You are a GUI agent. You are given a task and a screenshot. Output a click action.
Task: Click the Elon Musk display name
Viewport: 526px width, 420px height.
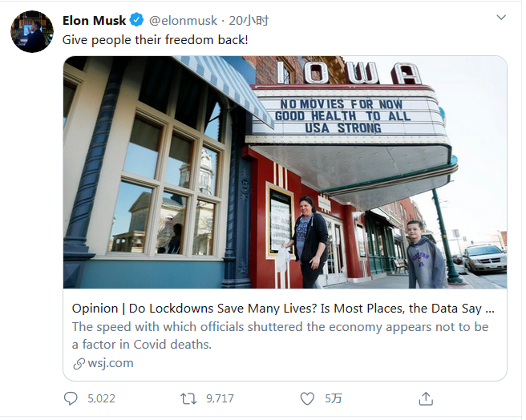coord(95,19)
